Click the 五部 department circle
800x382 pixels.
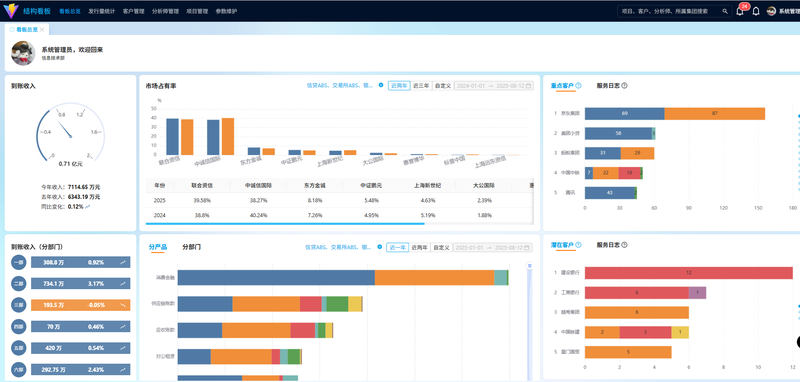(19, 348)
